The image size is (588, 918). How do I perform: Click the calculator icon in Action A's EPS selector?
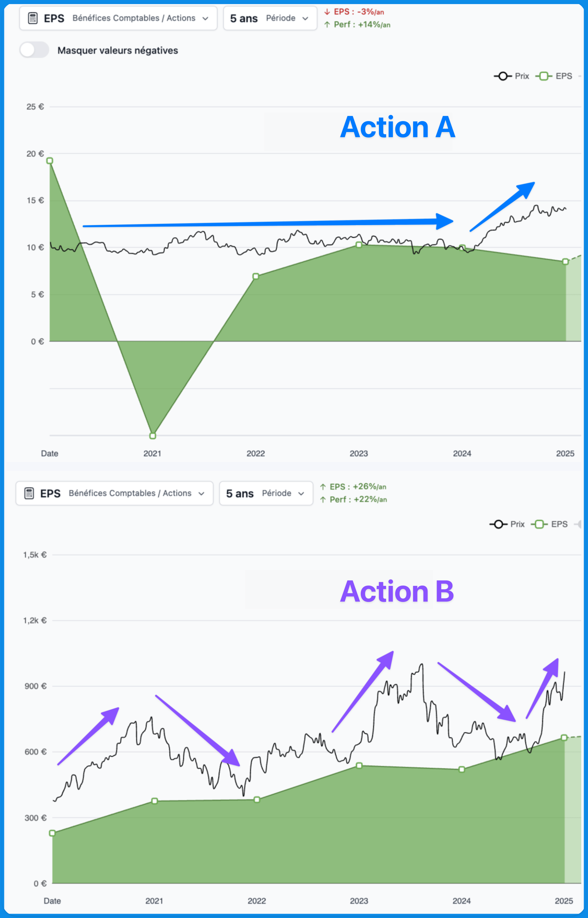tap(33, 18)
